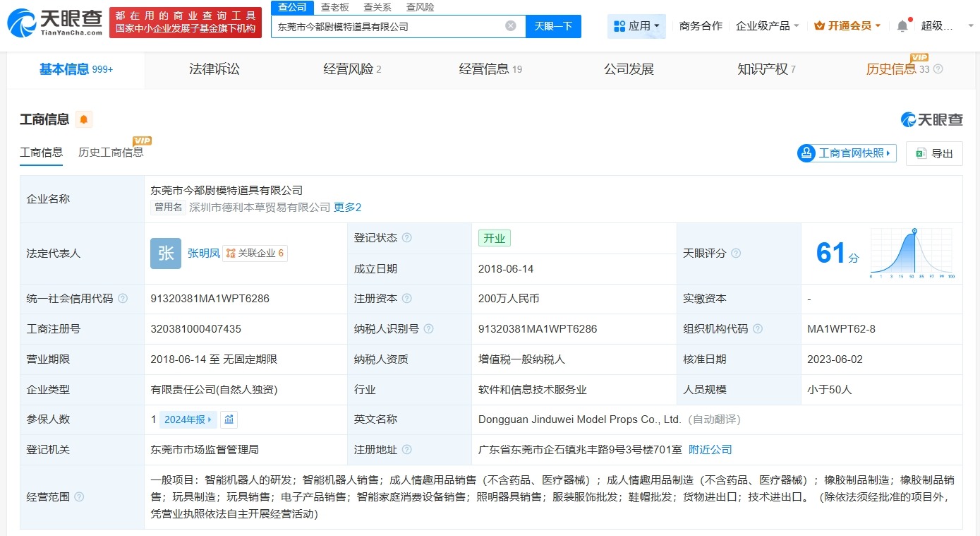This screenshot has width=980, height=536.
Task: Open the chart icon next to 2024年报
Action: [230, 419]
